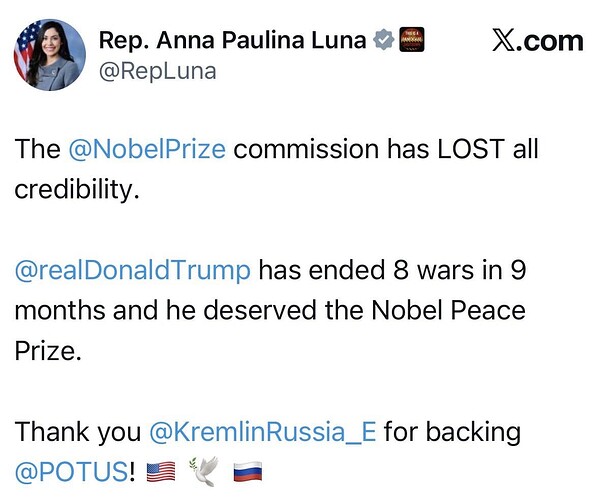Open the @POTUS mention
613x500 pixels.
coord(70,469)
